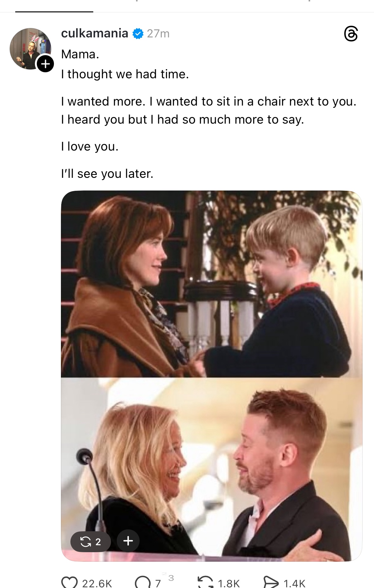Open culkamania username profile link
374x588 pixels.
pos(95,33)
